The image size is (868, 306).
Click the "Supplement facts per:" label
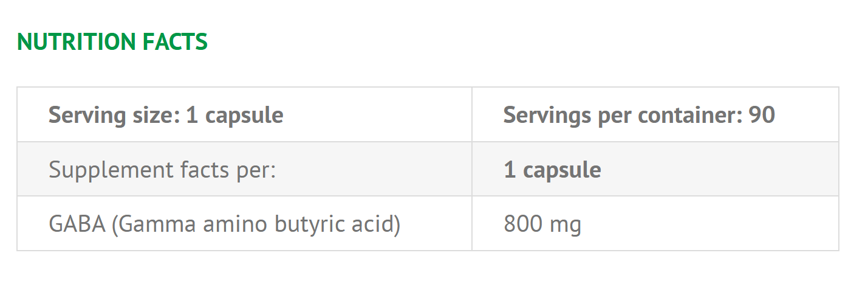[x=162, y=170]
